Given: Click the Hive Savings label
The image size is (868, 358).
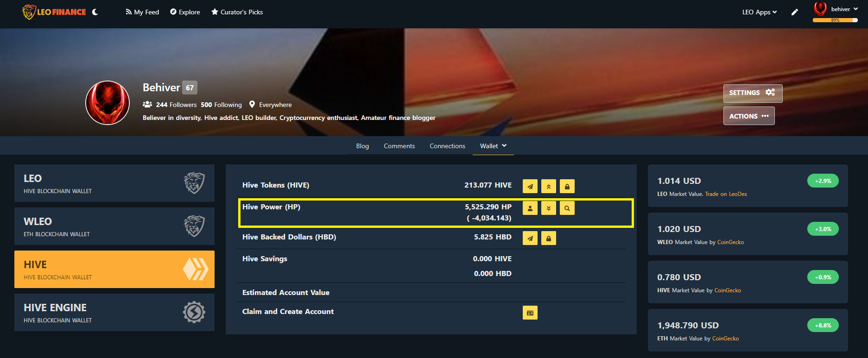Looking at the screenshot, I should coord(265,259).
